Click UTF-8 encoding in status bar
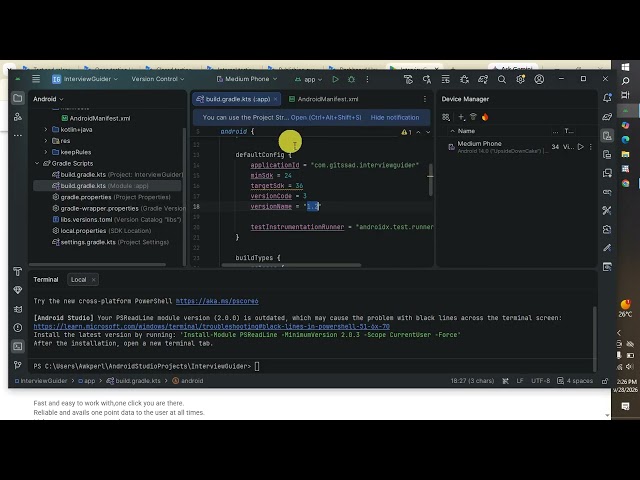640x480 pixels. click(540, 381)
